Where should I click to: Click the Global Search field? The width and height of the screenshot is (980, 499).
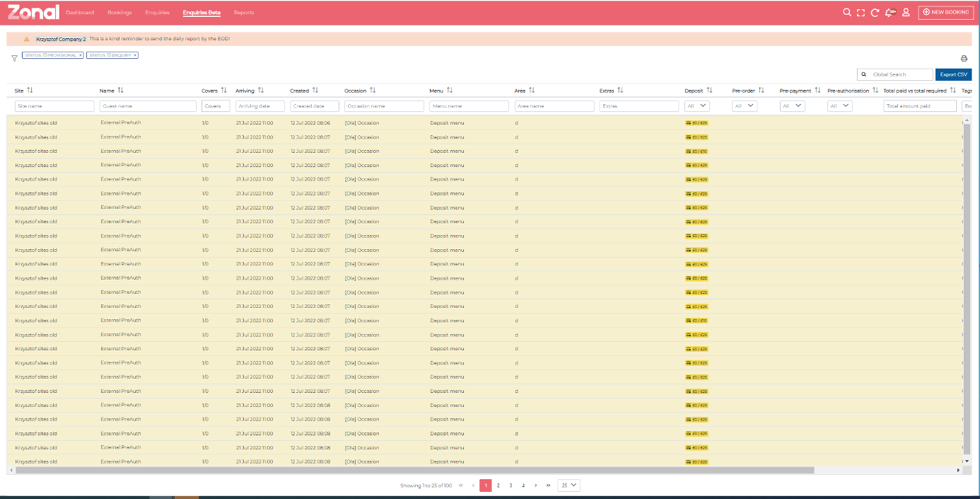tap(895, 74)
